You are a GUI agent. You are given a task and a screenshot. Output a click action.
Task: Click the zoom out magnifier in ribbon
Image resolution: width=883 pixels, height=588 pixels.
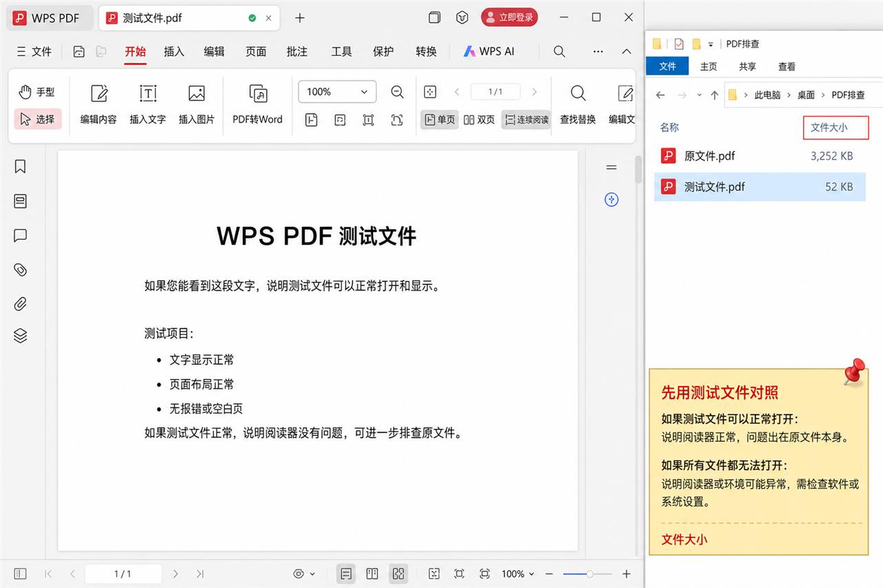[397, 92]
